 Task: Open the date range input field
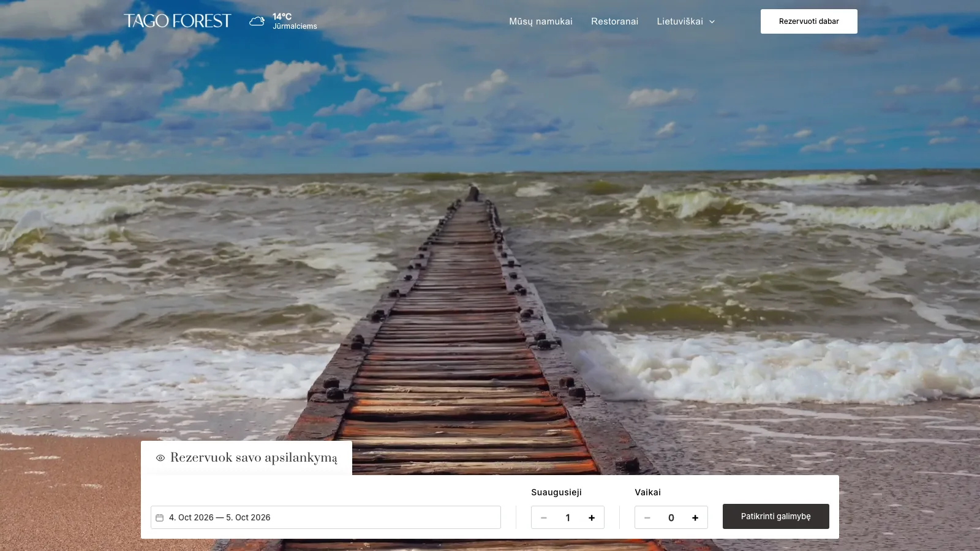coord(326,517)
